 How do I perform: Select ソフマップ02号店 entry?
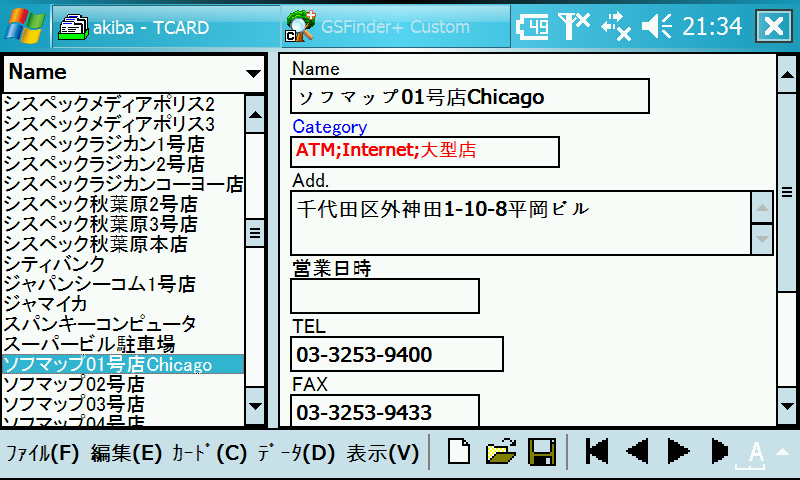123,384
